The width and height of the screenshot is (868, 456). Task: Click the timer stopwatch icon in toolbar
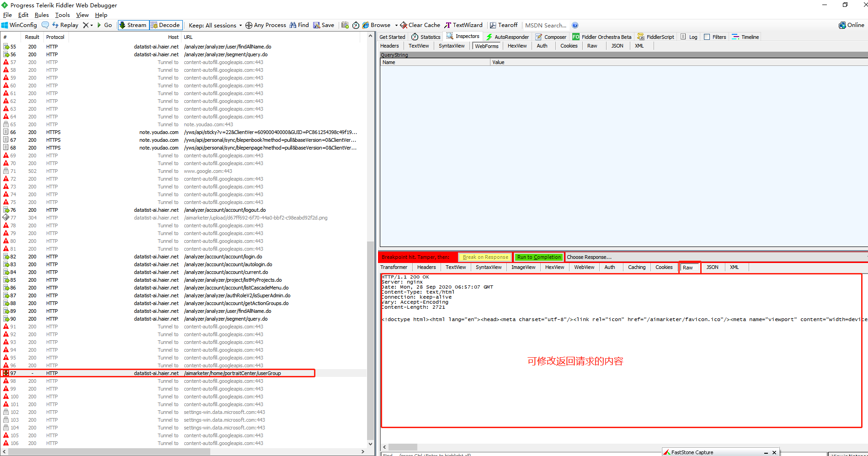coord(356,25)
